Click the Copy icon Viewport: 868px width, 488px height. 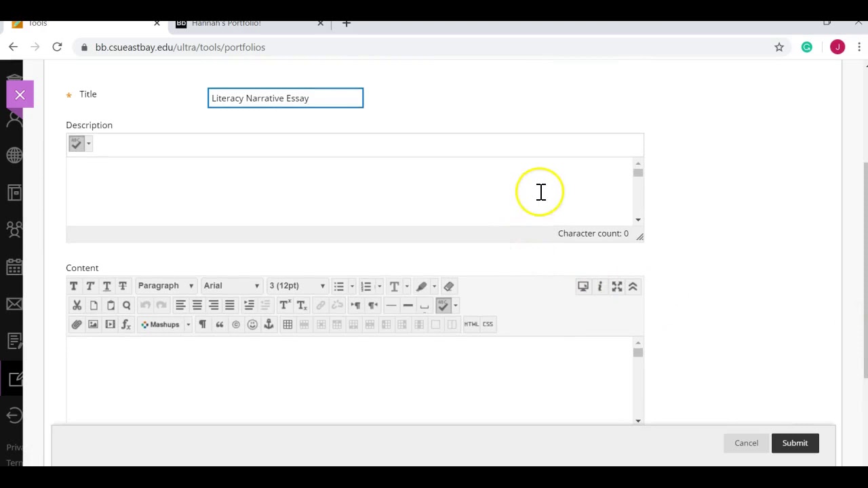(94, 306)
